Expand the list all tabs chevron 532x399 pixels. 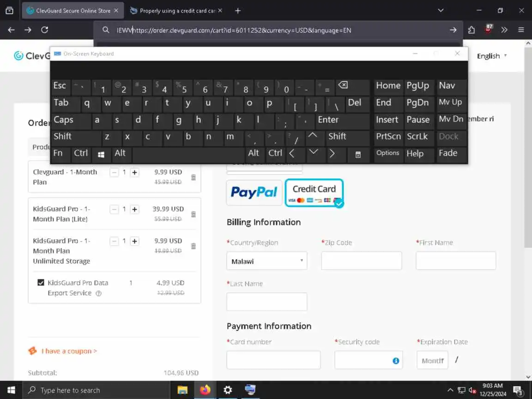[x=441, y=11]
